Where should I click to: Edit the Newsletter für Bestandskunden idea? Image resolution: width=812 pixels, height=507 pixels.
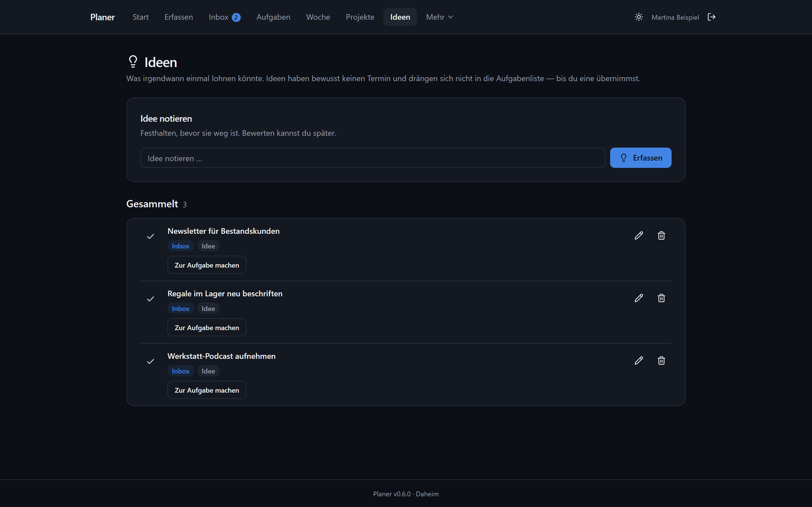(x=639, y=235)
